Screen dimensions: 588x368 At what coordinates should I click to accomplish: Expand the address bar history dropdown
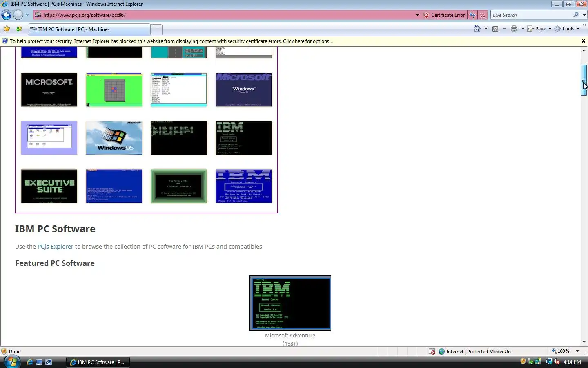tap(417, 15)
